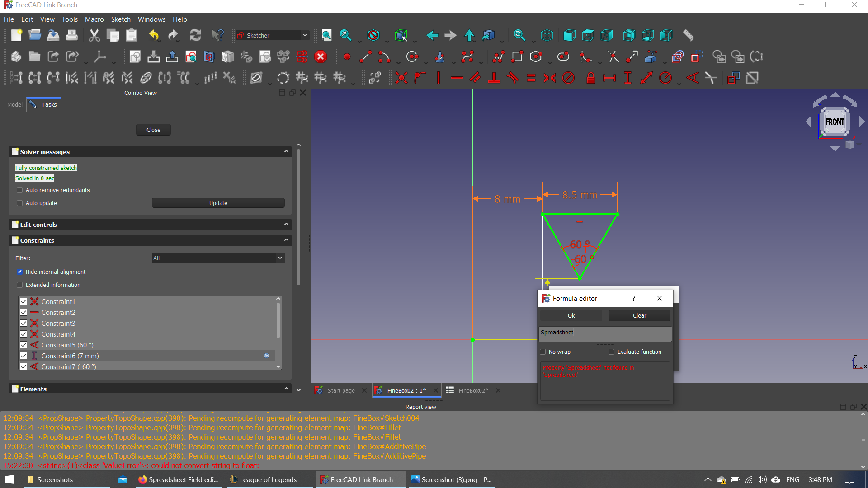Use the Trim edge tool
The image size is (868, 488).
(613, 56)
